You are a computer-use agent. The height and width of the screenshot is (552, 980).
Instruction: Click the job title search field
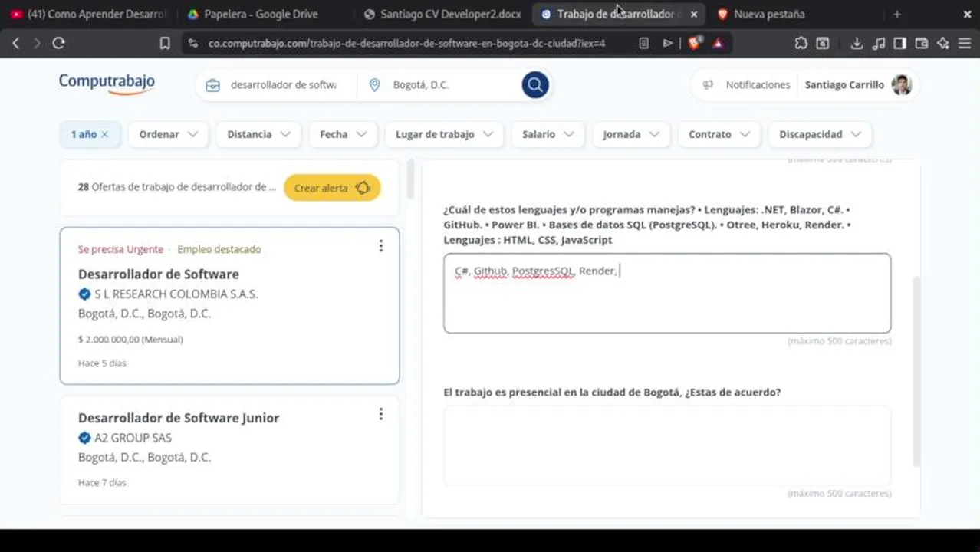(284, 85)
